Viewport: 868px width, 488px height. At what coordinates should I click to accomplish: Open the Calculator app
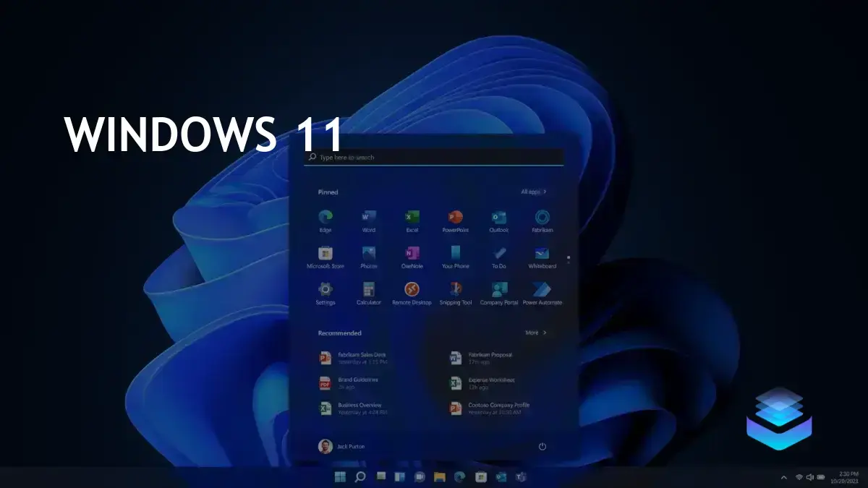click(x=369, y=291)
